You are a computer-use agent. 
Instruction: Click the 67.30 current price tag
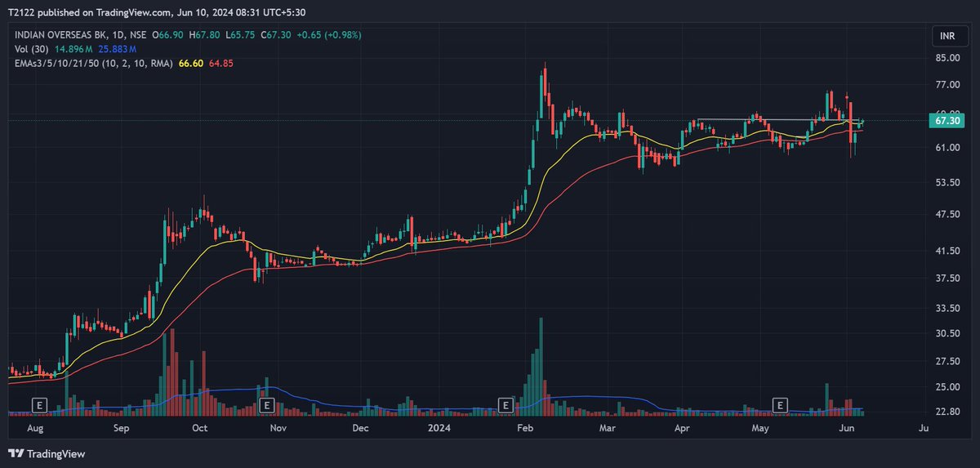click(947, 121)
